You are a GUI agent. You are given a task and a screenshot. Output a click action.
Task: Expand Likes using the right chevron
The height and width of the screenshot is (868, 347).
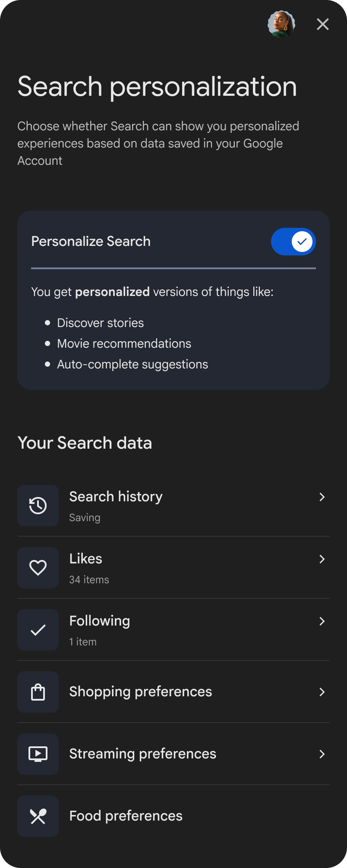point(322,559)
